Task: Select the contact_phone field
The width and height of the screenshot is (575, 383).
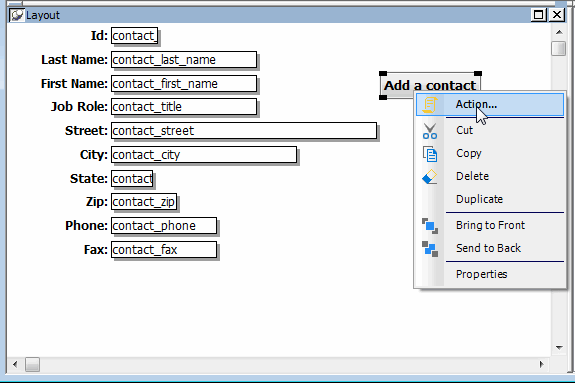Action: pyautogui.click(x=164, y=226)
